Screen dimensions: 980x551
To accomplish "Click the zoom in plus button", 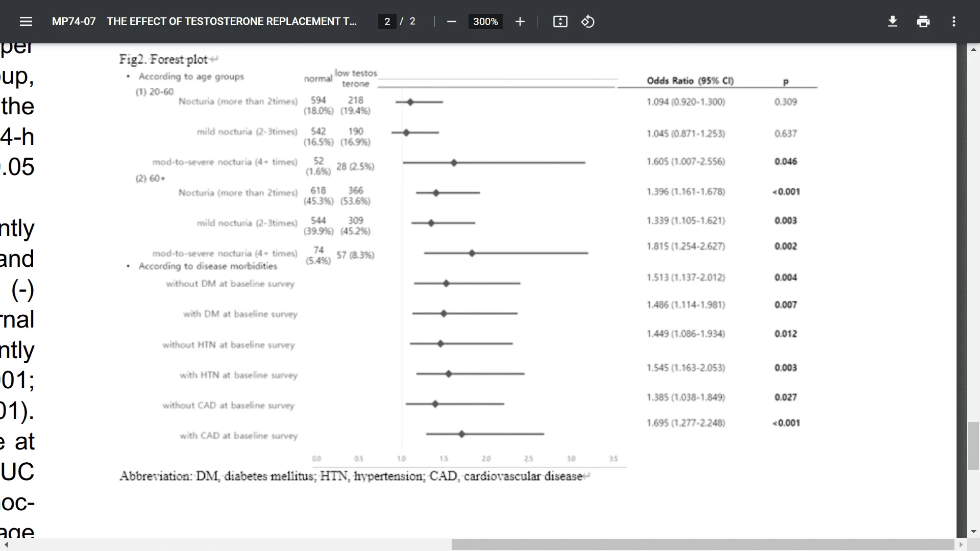I will tap(520, 21).
